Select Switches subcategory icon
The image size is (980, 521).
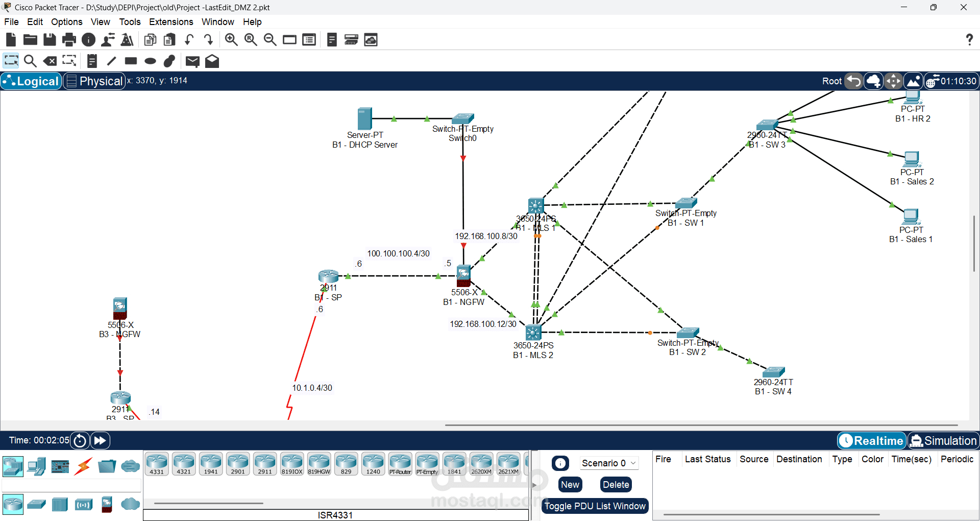(36, 505)
